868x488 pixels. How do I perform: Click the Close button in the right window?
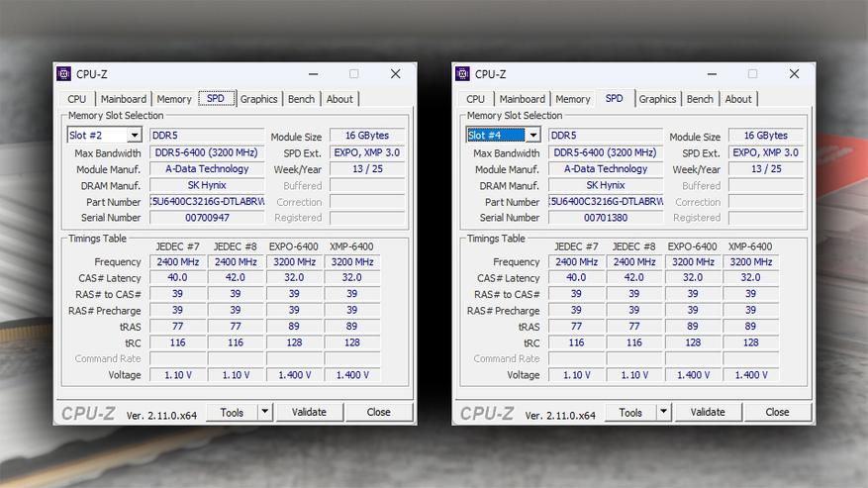[777, 412]
